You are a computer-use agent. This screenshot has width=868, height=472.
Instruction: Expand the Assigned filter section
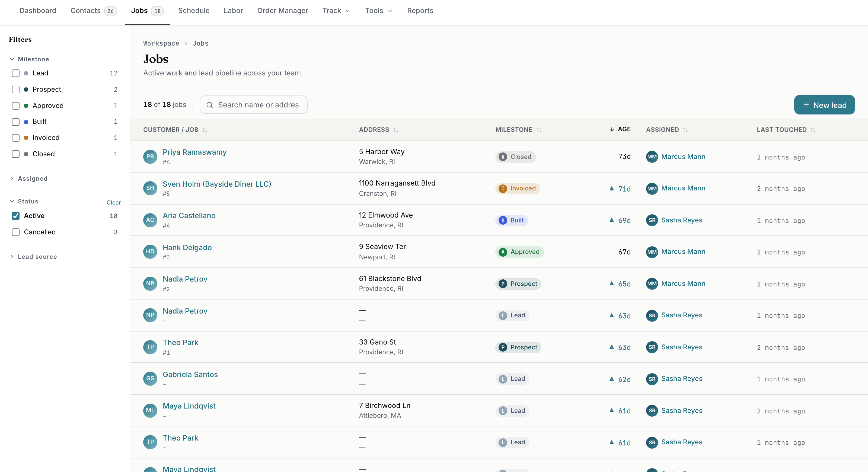pos(29,178)
